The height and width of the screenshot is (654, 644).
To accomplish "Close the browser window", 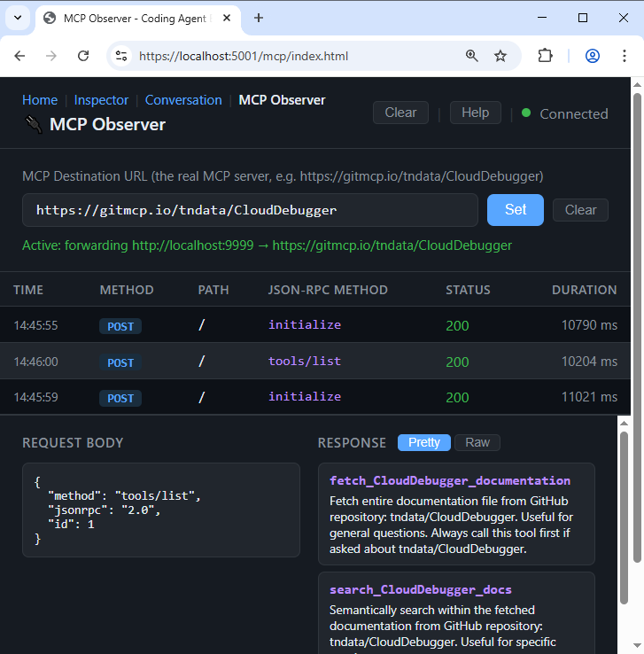I will click(x=623, y=18).
